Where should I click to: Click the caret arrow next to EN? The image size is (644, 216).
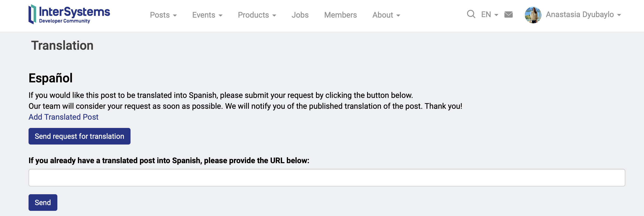[x=496, y=15]
